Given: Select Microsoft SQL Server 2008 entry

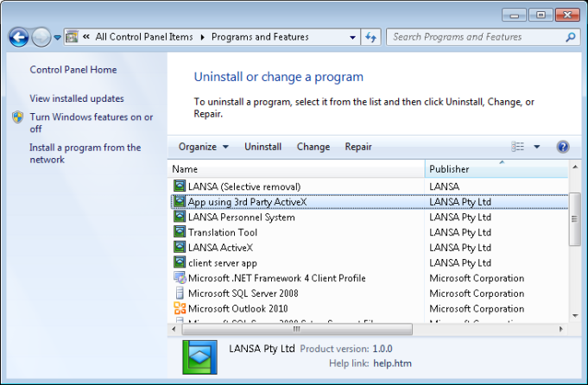Looking at the screenshot, I should (x=243, y=293).
